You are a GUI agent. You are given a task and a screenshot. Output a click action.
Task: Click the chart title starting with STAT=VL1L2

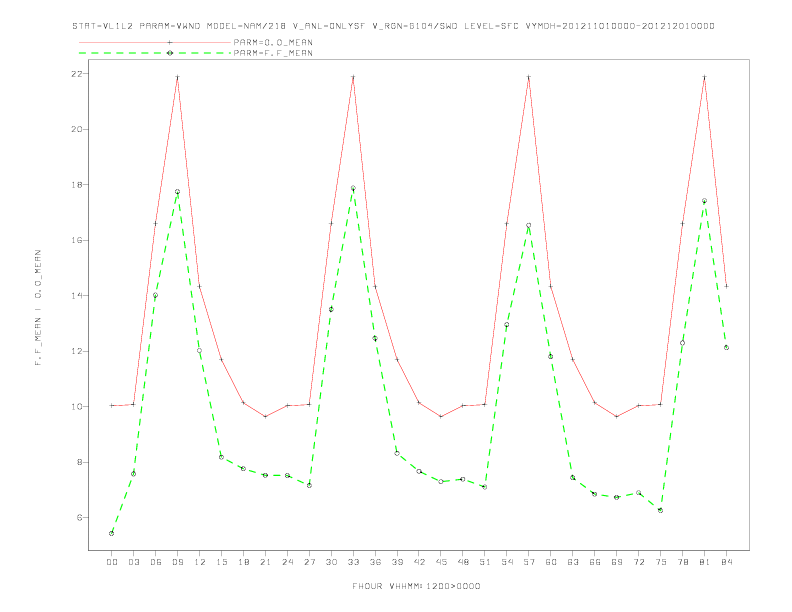click(x=393, y=26)
